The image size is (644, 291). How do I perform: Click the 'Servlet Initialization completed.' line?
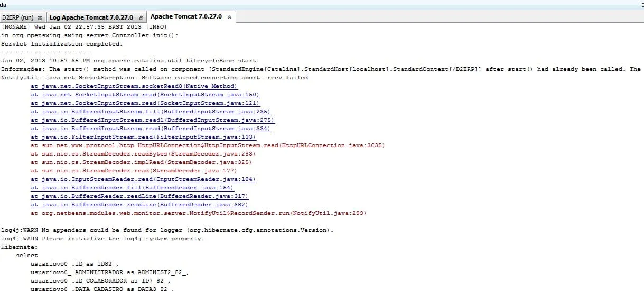tap(62, 44)
